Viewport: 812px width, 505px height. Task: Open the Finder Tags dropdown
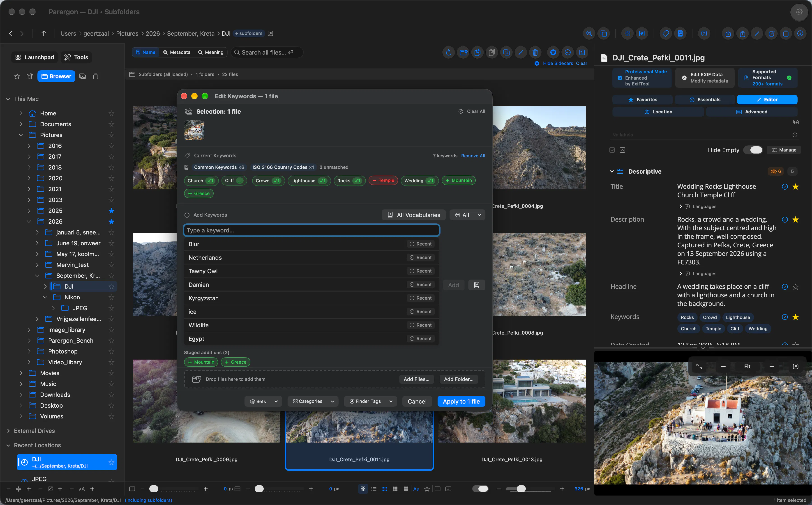(x=370, y=401)
